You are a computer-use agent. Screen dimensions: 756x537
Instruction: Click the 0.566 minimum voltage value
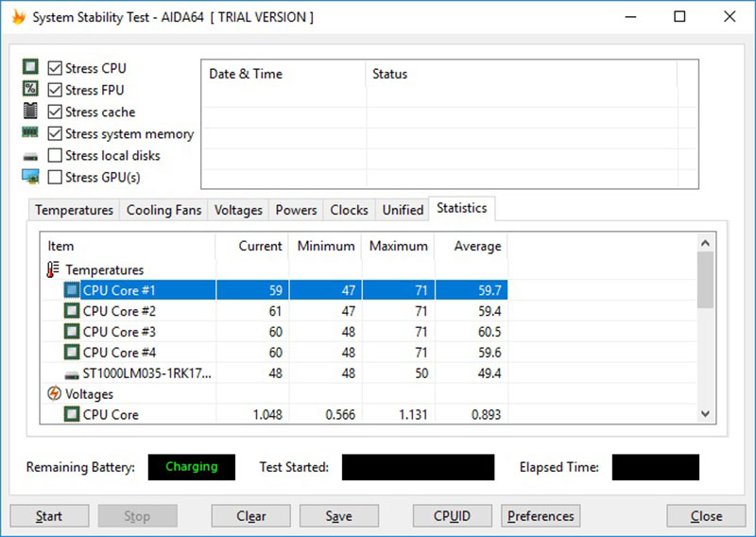tap(340, 415)
